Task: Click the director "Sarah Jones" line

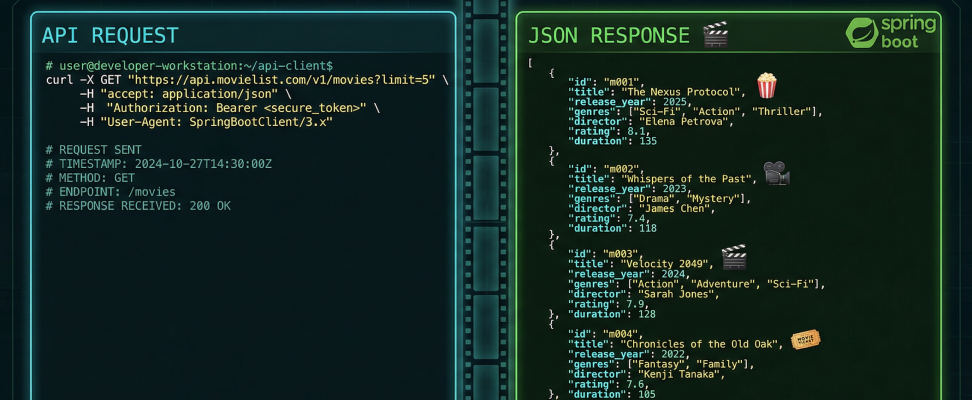Action: pos(645,294)
